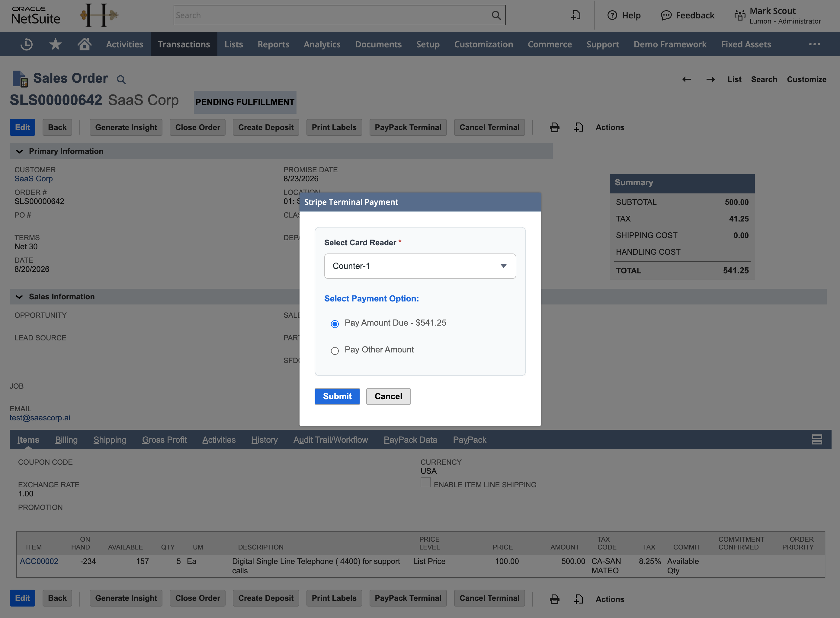Open the PayPack subtab

470,440
